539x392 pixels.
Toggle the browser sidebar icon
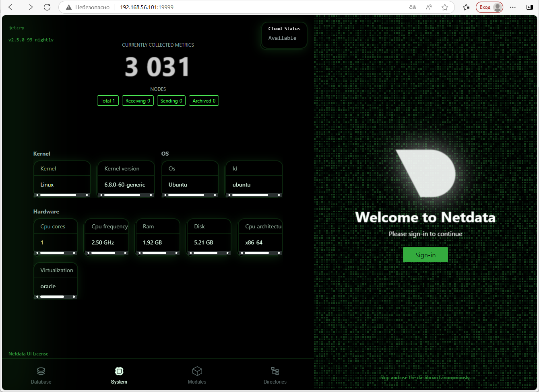click(x=530, y=7)
